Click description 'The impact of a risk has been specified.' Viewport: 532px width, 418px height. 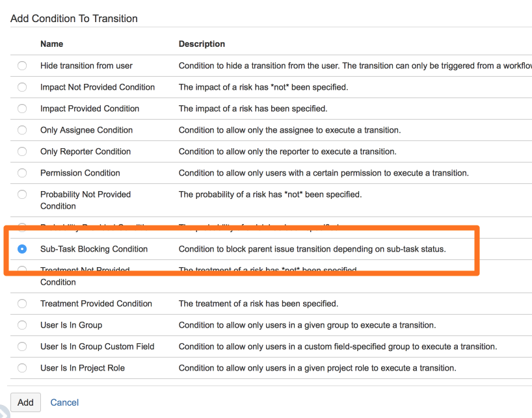[253, 109]
